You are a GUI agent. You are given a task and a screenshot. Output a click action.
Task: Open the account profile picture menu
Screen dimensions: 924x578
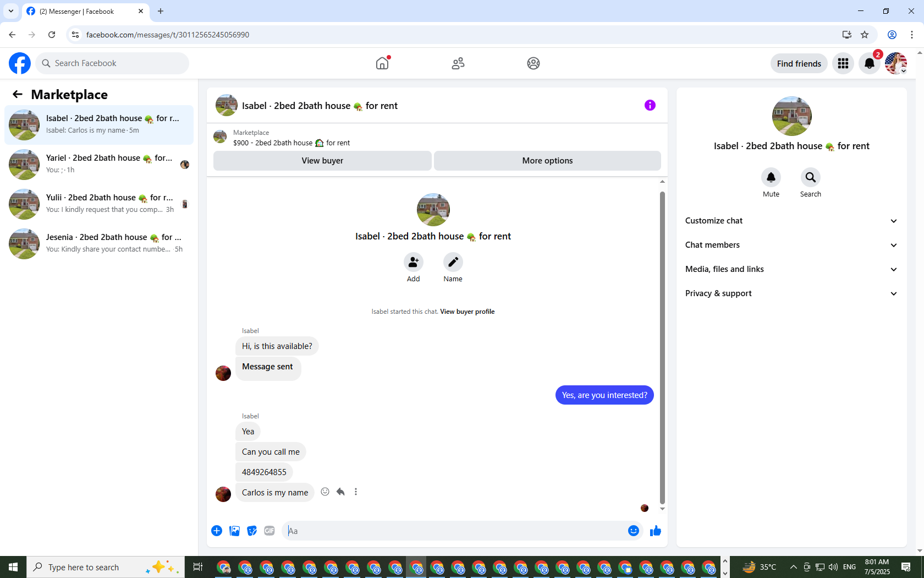pyautogui.click(x=896, y=63)
